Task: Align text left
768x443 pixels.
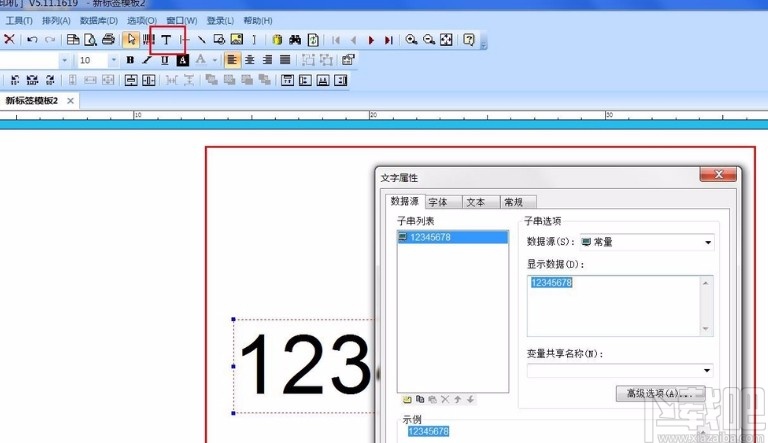Action: (x=232, y=60)
